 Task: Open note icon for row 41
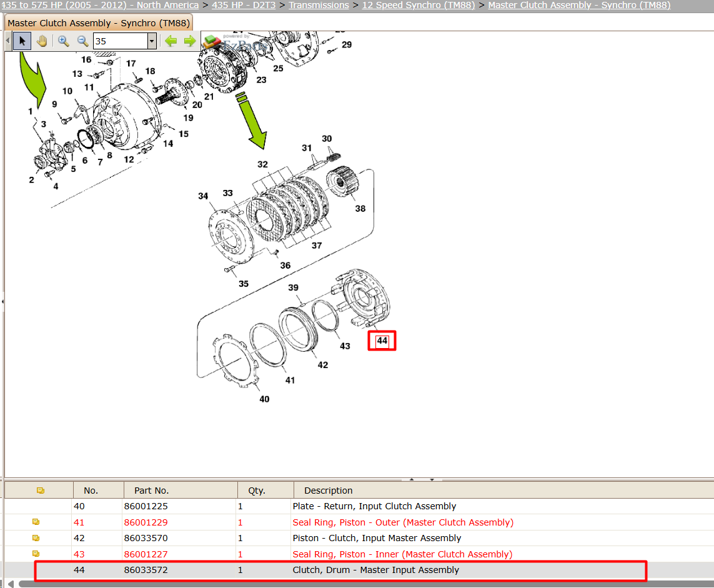(36, 522)
